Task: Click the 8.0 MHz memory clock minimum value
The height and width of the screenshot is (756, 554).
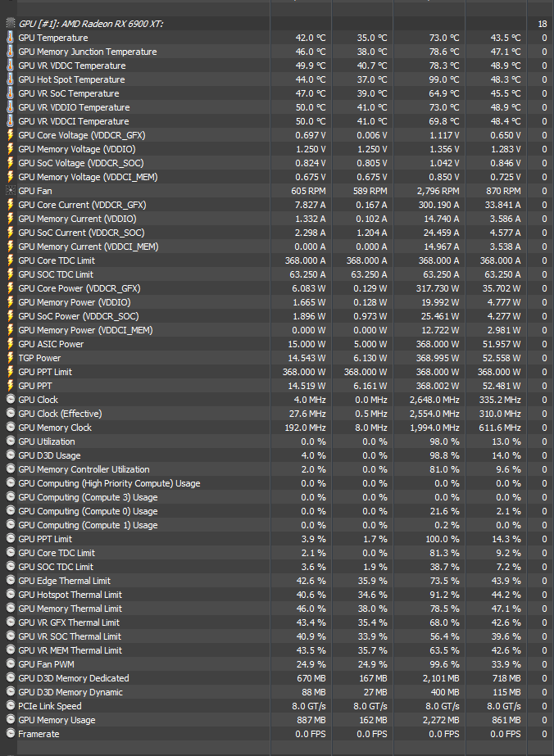Action: 371,428
